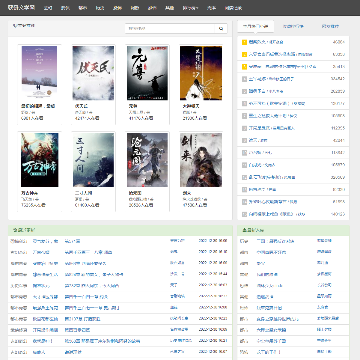Click the last gray rank badge in ranking list
The image size is (360, 360).
(x=244, y=214)
